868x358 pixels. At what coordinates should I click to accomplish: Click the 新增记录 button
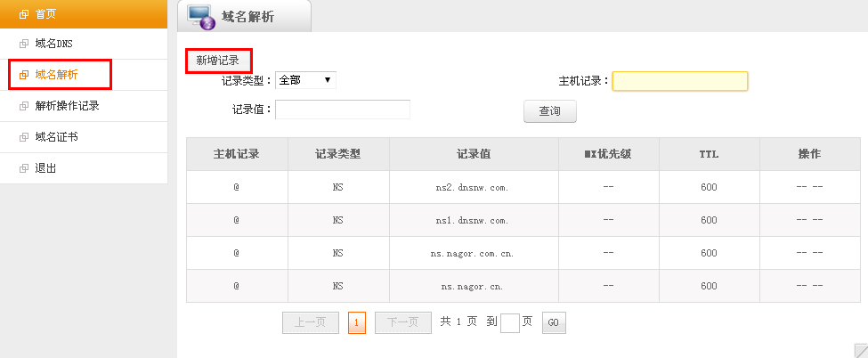pyautogui.click(x=218, y=61)
